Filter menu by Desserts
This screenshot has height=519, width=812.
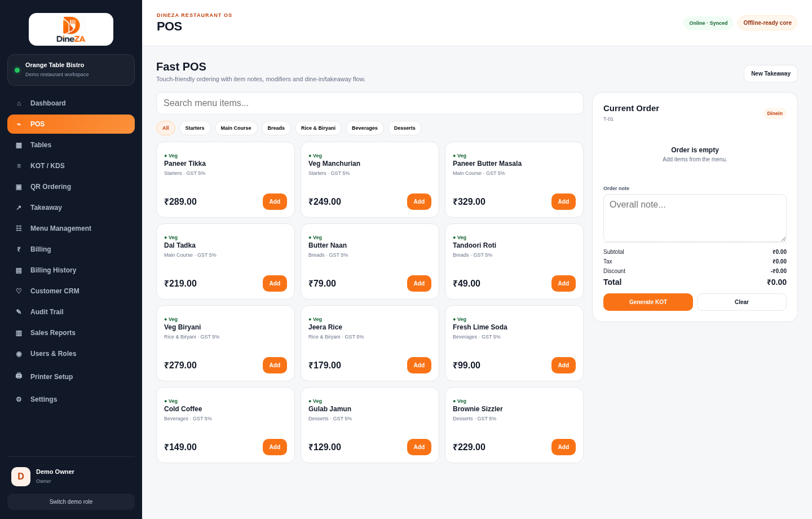405,128
